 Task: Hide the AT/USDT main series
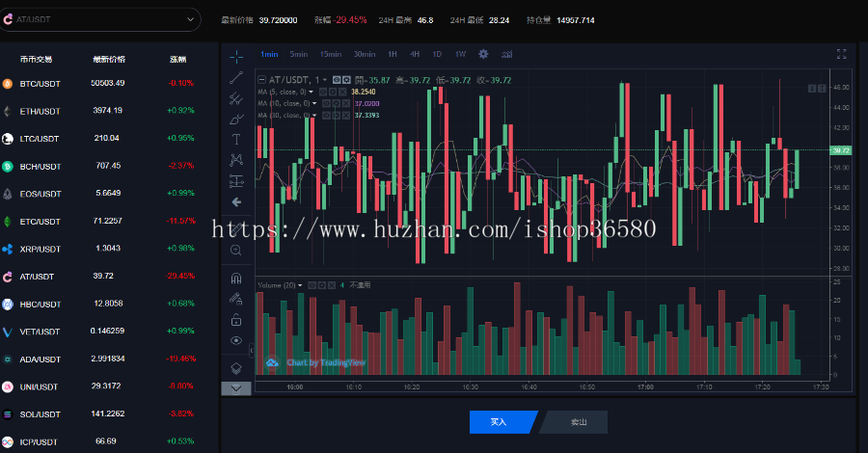point(337,80)
